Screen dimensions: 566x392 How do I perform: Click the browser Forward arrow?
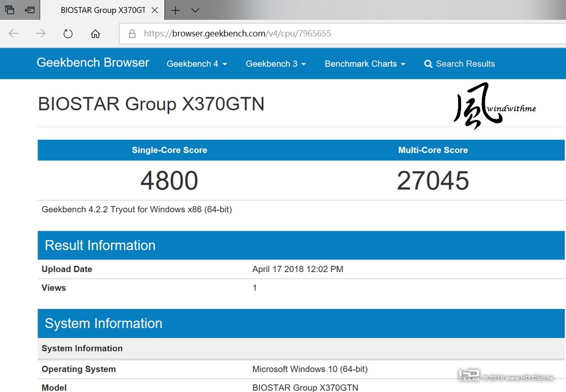tap(41, 34)
